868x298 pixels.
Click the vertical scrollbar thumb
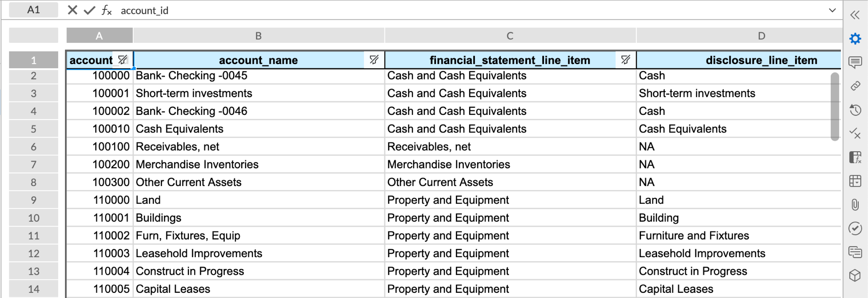[x=835, y=106]
